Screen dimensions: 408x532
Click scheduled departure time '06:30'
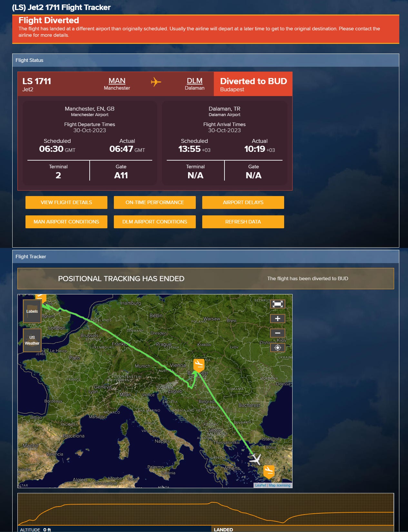point(51,149)
